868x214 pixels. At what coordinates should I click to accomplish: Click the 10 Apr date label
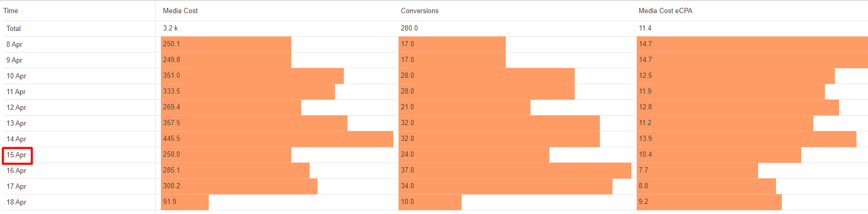tap(16, 76)
